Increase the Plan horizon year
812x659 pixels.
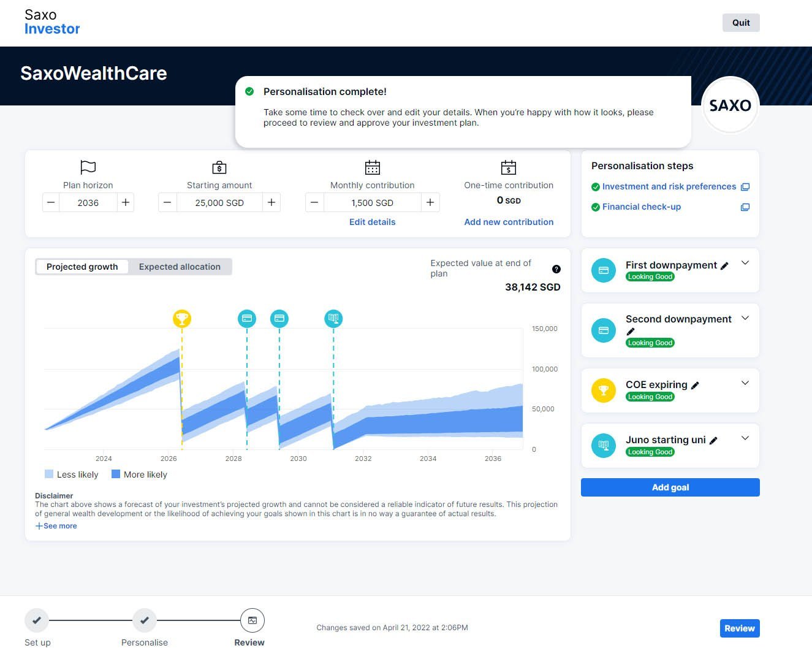click(x=126, y=202)
